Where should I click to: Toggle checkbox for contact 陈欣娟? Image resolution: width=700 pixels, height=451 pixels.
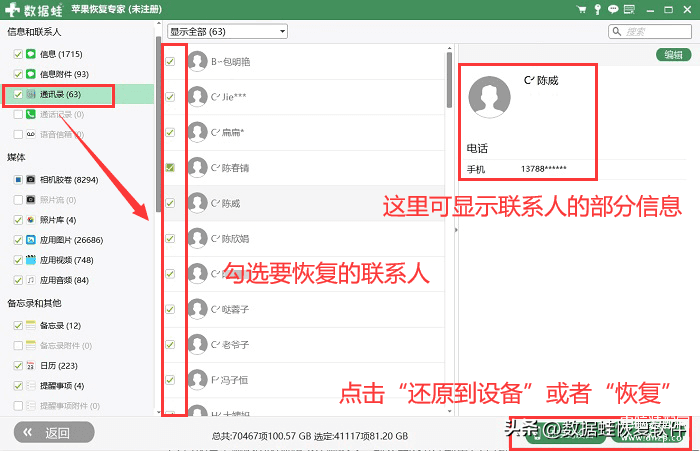pos(170,238)
